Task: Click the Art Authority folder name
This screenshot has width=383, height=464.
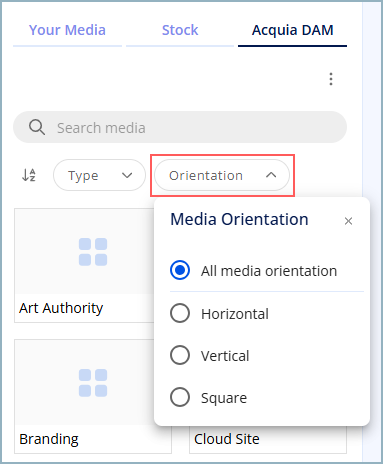Action: (61, 308)
